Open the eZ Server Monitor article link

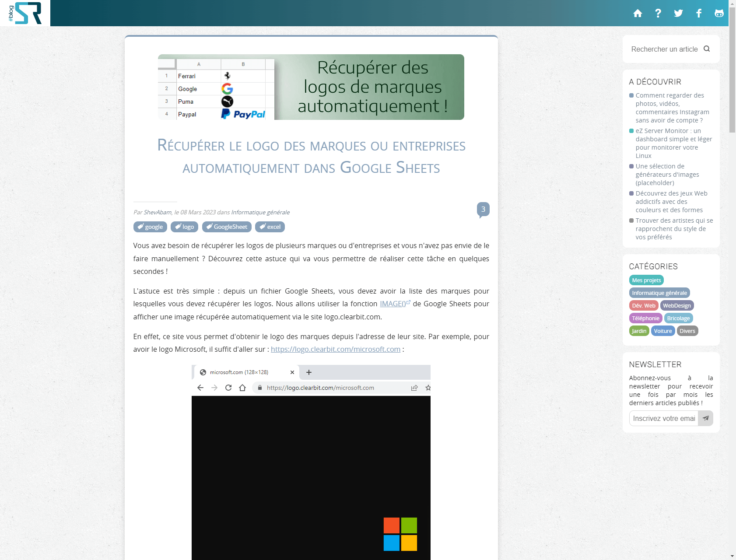tap(673, 143)
